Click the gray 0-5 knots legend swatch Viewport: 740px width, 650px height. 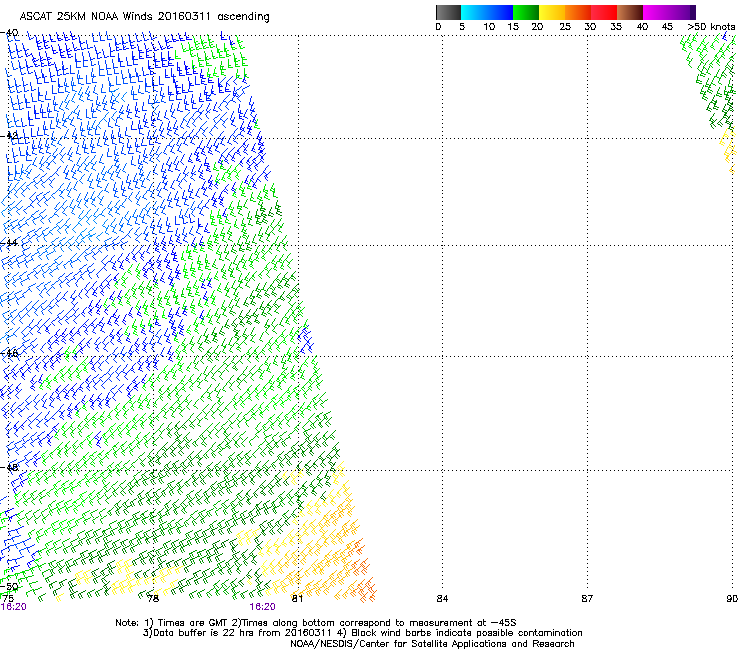coord(448,12)
